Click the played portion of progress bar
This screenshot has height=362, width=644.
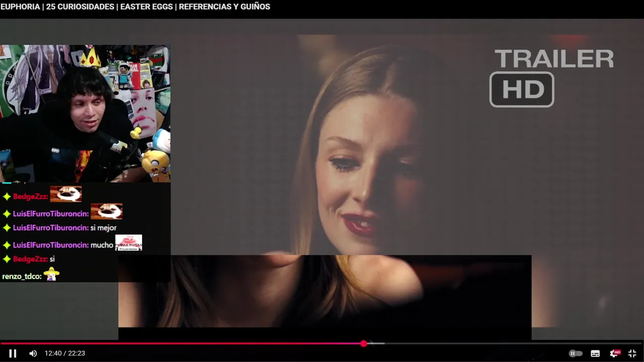pos(181,343)
